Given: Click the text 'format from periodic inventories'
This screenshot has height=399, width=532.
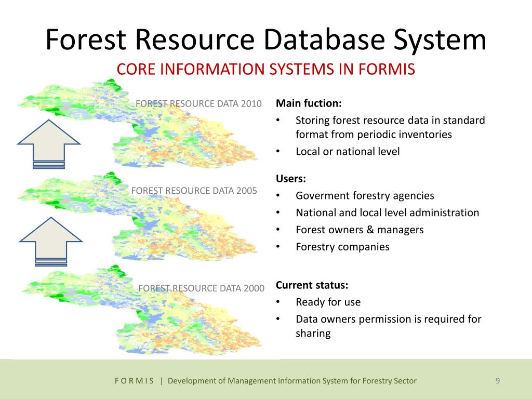Looking at the screenshot, I should (x=374, y=135).
